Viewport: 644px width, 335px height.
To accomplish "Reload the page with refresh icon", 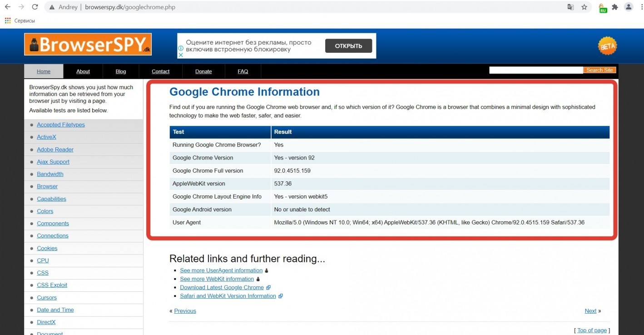I will 35,7.
